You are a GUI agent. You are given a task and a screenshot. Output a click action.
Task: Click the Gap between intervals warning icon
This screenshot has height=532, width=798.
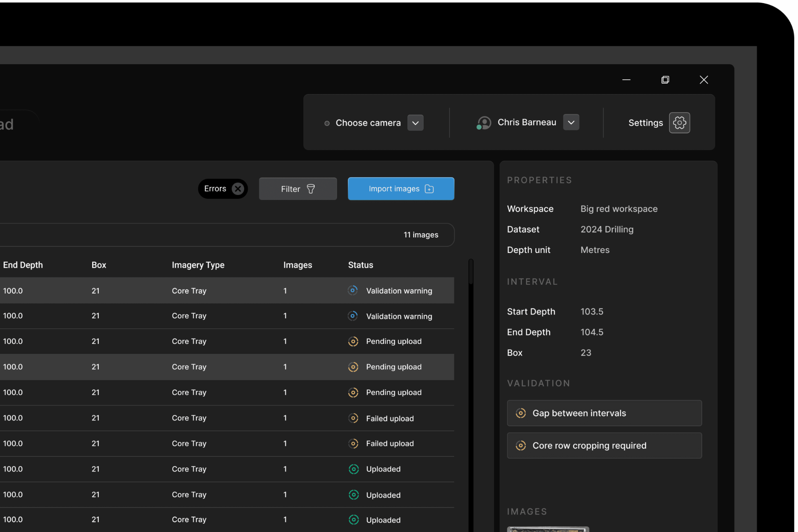click(521, 413)
